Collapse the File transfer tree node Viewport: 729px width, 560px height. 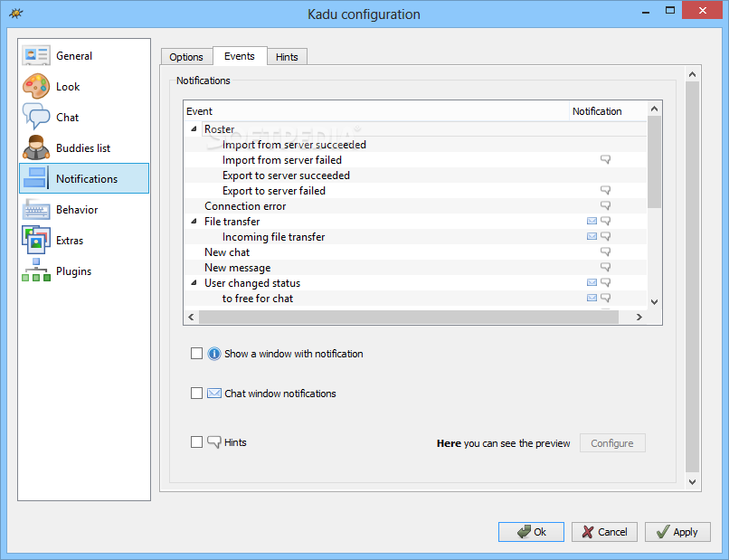[194, 222]
